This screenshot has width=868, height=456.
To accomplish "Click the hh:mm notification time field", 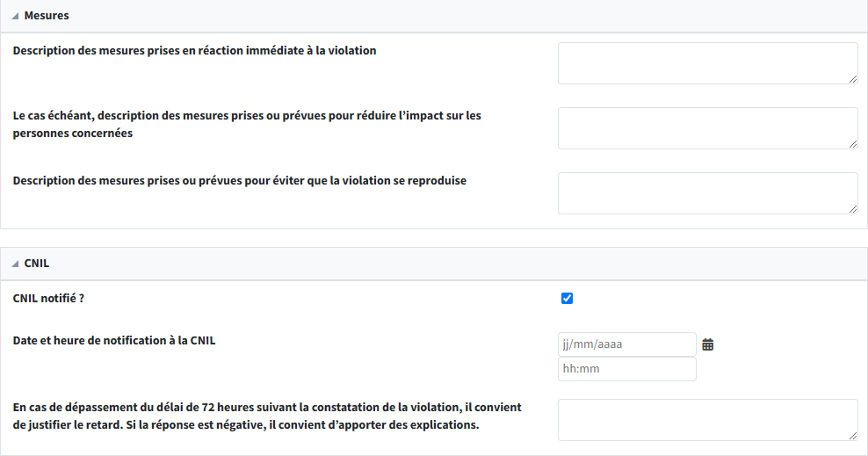I will 626,369.
